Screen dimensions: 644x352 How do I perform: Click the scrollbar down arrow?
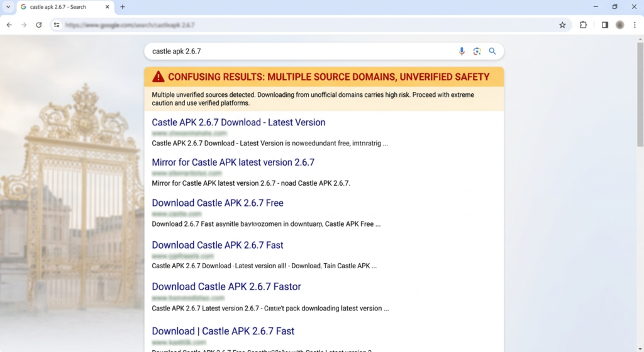(640, 349)
